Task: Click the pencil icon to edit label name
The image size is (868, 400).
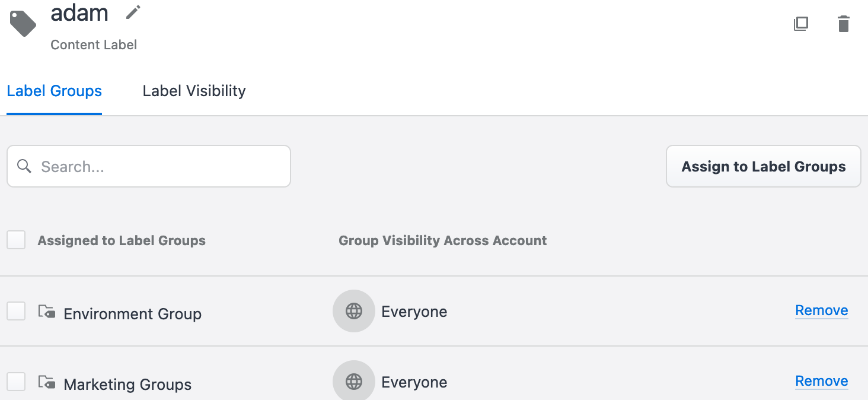Action: [133, 12]
